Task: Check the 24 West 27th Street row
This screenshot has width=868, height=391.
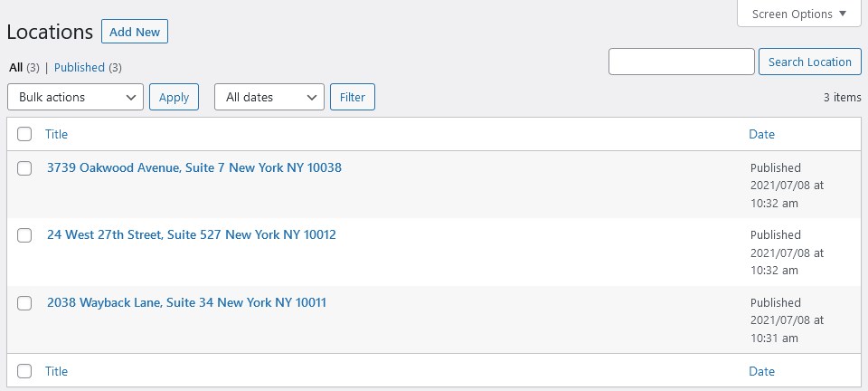Action: coord(24,235)
